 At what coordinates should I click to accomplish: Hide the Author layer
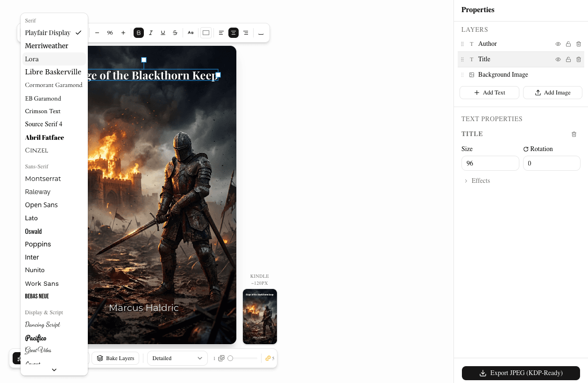point(558,43)
